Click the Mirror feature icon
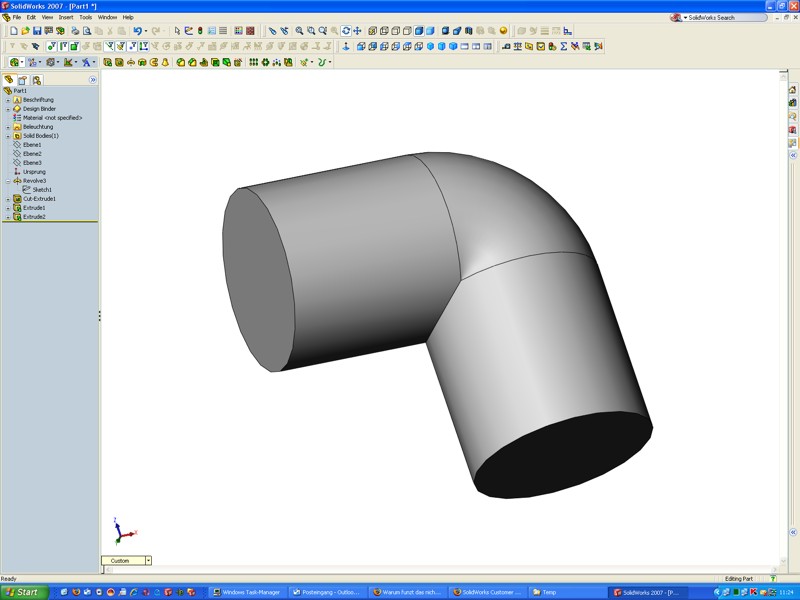The height and width of the screenshot is (600, 800). 288,62
